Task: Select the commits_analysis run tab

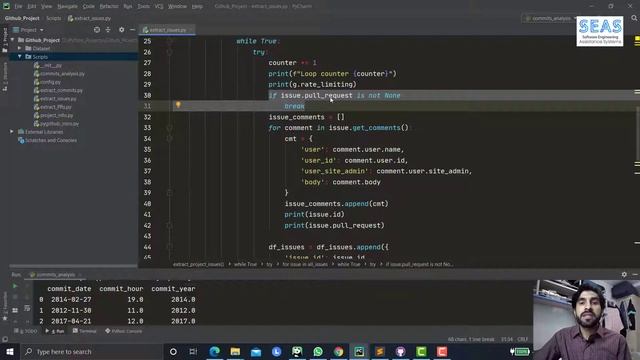Action: (55, 275)
